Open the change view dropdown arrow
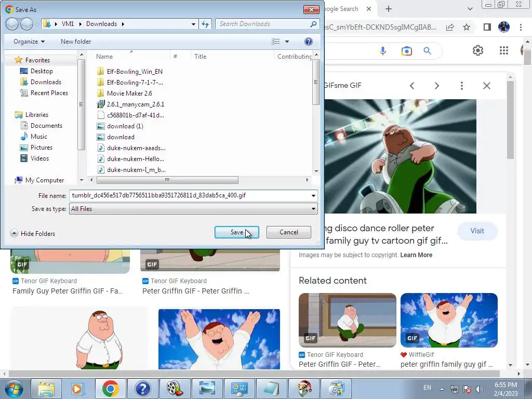 click(x=287, y=42)
